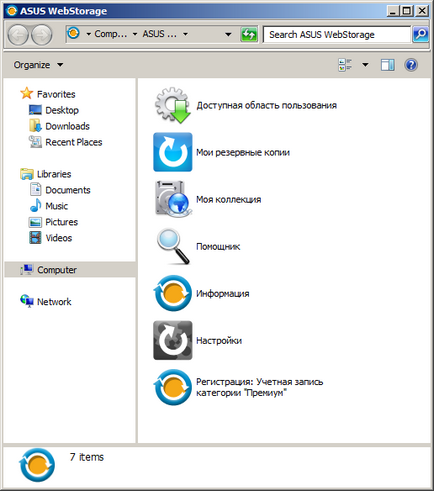Screen dimensions: 434x491
Task: Click the green refresh button
Action: pyautogui.click(x=249, y=34)
